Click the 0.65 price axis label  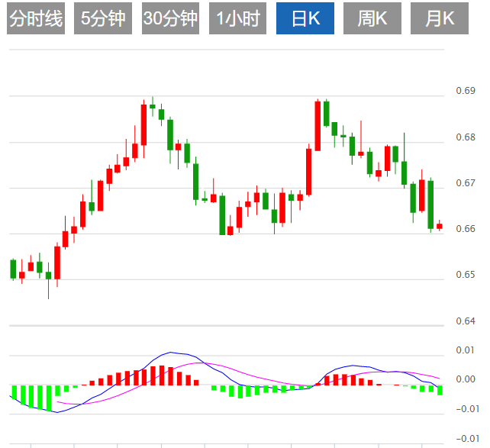(466, 275)
